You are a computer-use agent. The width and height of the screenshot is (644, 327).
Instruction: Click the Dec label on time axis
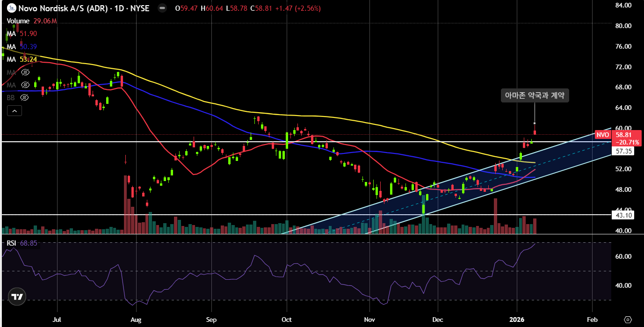point(438,320)
